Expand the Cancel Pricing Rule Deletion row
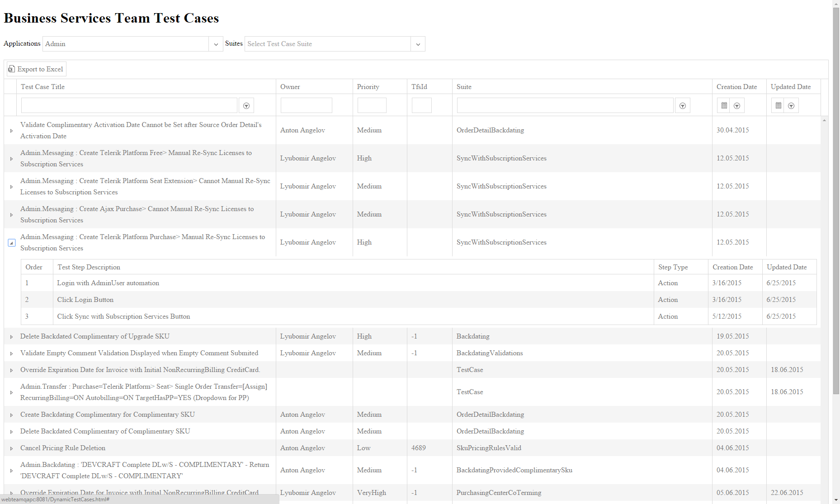The width and height of the screenshot is (840, 504). click(11, 448)
